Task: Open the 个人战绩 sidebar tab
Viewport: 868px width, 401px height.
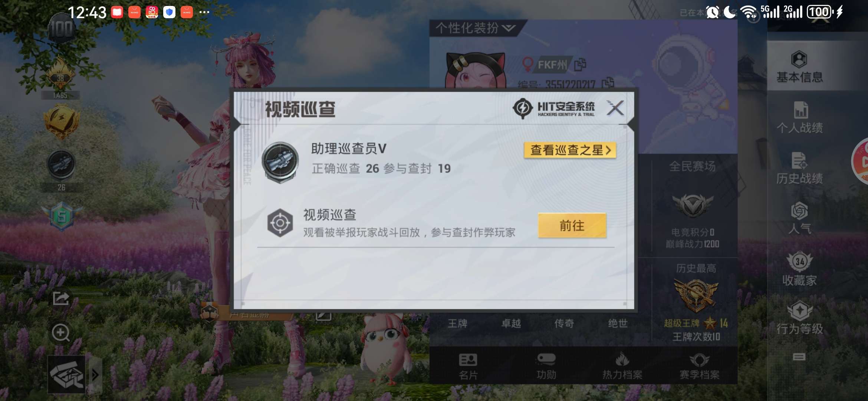Action: (800, 118)
